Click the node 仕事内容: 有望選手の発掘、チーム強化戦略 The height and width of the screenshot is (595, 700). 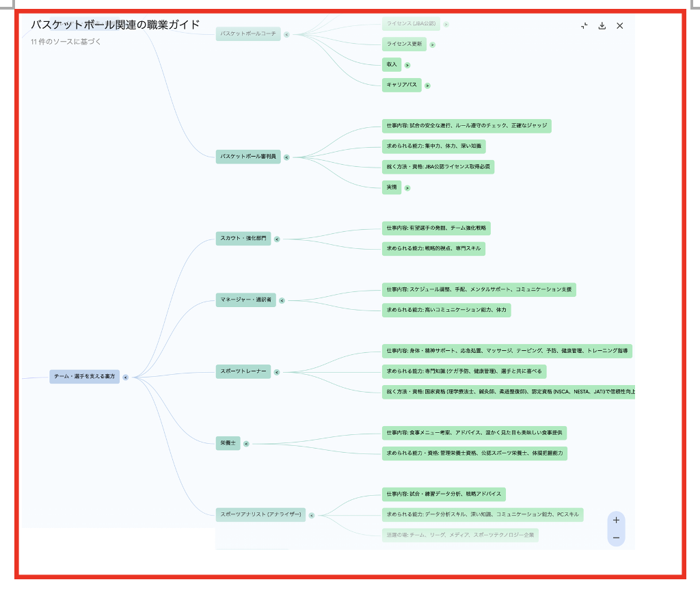click(436, 228)
